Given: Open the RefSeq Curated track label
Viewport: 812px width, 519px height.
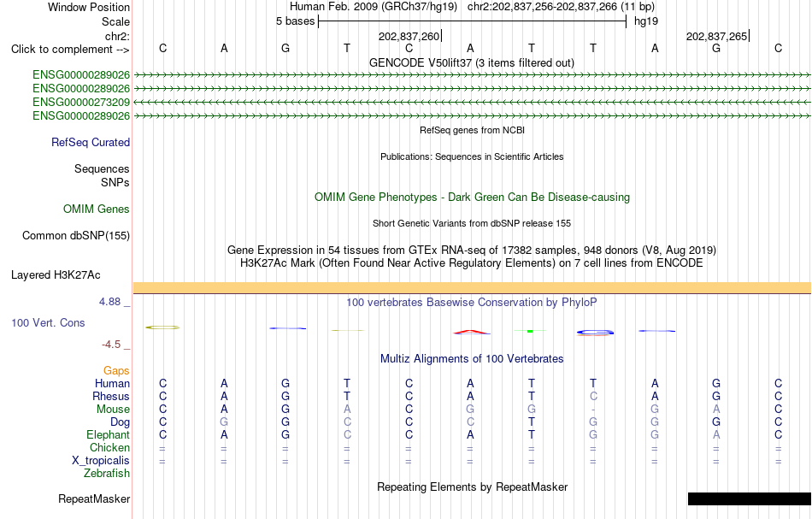Looking at the screenshot, I should [x=90, y=143].
